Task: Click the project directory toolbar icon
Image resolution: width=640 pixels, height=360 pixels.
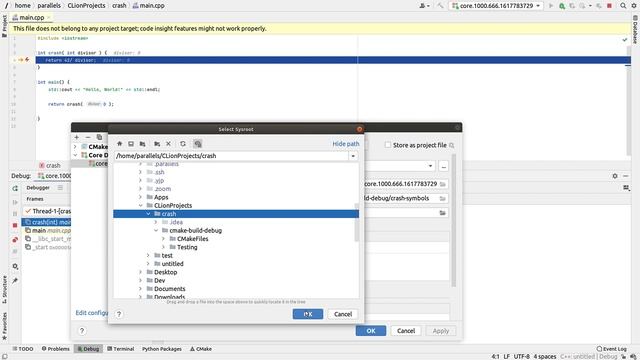Action: point(142,144)
